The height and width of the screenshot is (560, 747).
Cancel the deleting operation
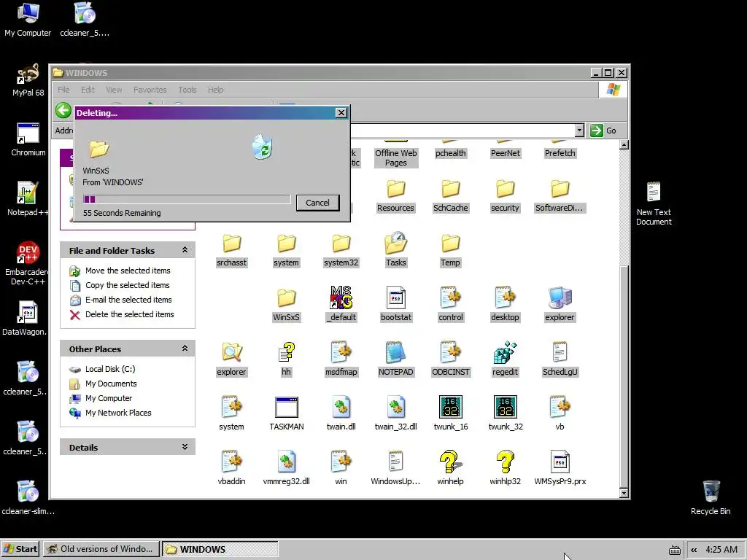tap(317, 203)
